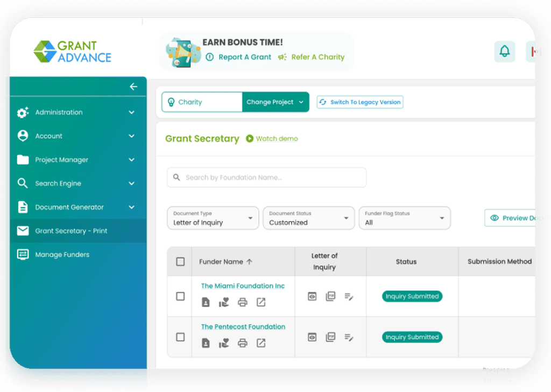Click the Submission Method column header
Screen dimensions: 551x392
[x=499, y=261]
